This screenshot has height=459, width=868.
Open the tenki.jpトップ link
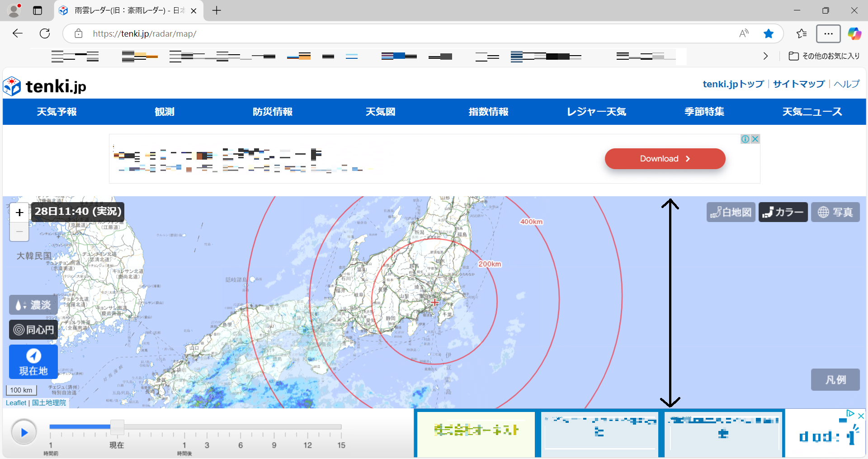pyautogui.click(x=733, y=84)
